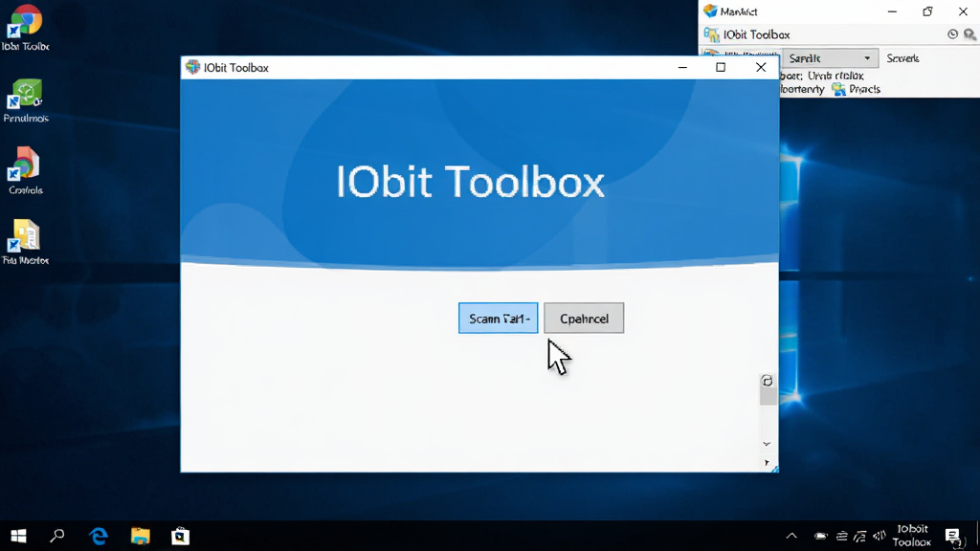The width and height of the screenshot is (980, 551).
Task: Open the dropdown in the background window
Action: 830,58
